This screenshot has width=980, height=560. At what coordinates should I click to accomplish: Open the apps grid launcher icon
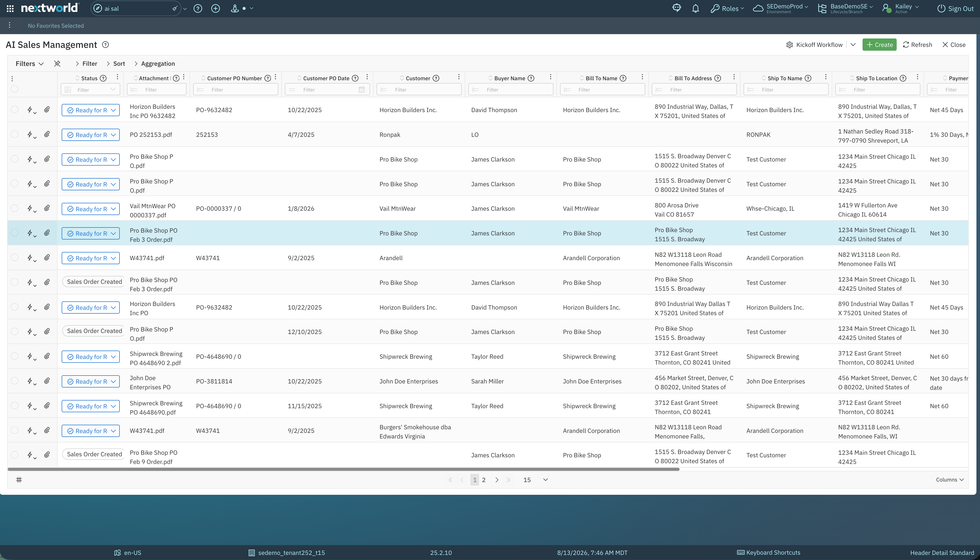pyautogui.click(x=10, y=8)
